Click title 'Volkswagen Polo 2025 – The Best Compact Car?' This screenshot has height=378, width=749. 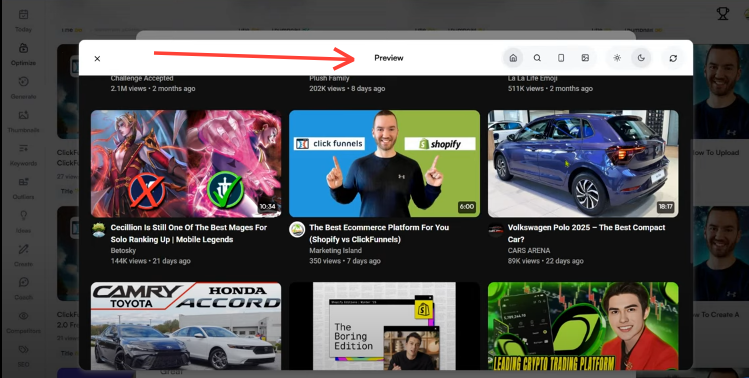pos(586,233)
